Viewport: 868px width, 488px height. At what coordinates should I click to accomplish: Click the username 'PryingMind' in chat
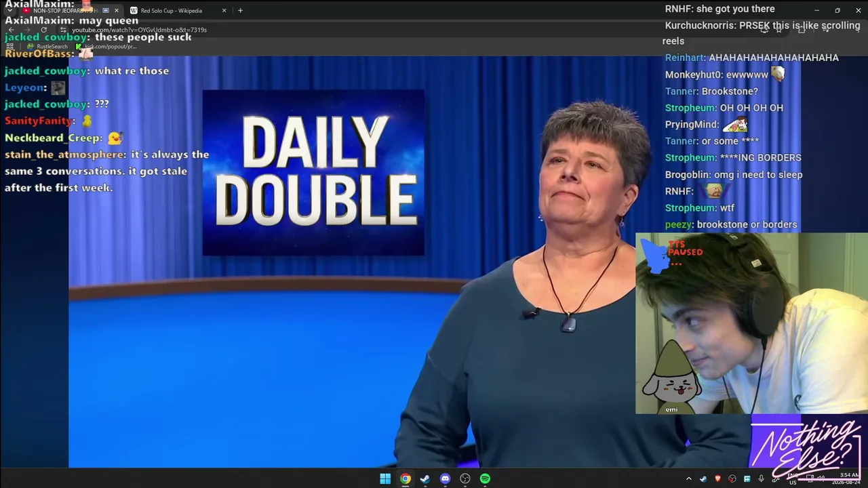tap(692, 125)
